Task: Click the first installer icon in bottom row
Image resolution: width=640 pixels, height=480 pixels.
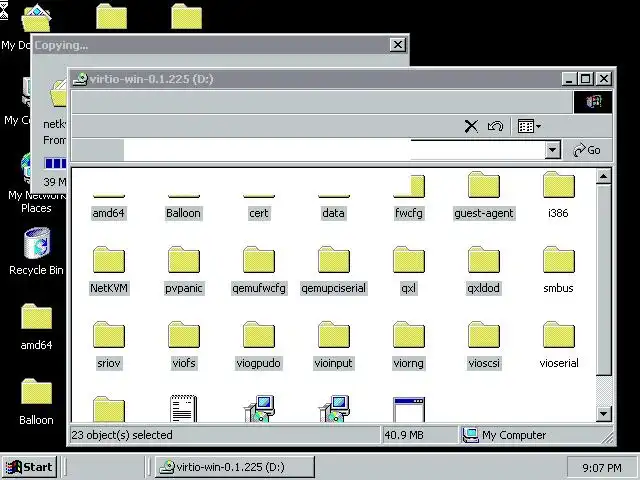Action: tap(259, 409)
